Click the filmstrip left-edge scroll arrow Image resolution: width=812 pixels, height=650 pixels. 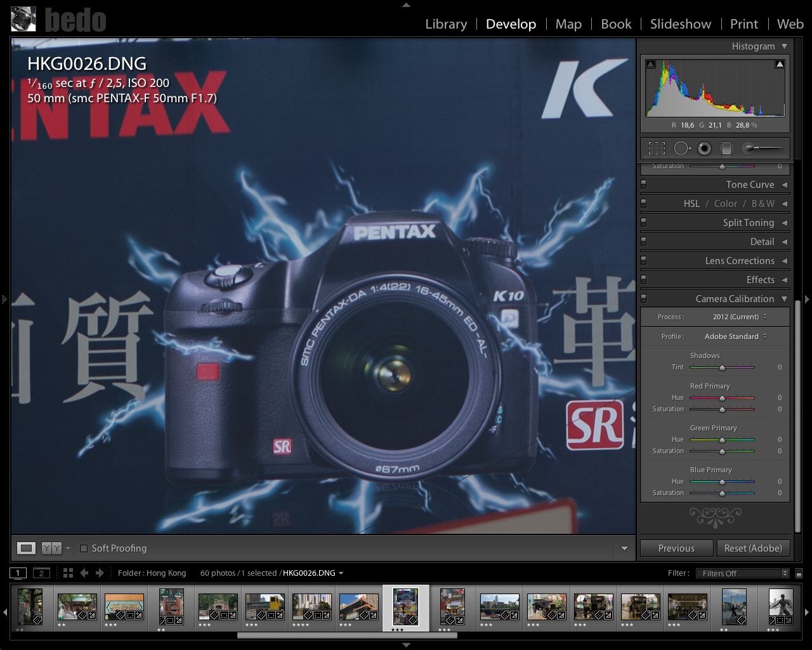(6, 612)
